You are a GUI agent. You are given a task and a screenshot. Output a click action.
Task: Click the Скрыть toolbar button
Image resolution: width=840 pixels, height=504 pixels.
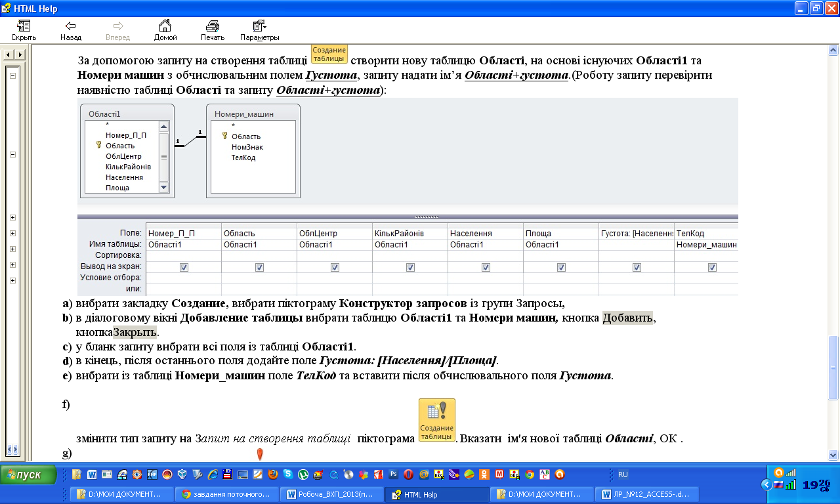24,30
